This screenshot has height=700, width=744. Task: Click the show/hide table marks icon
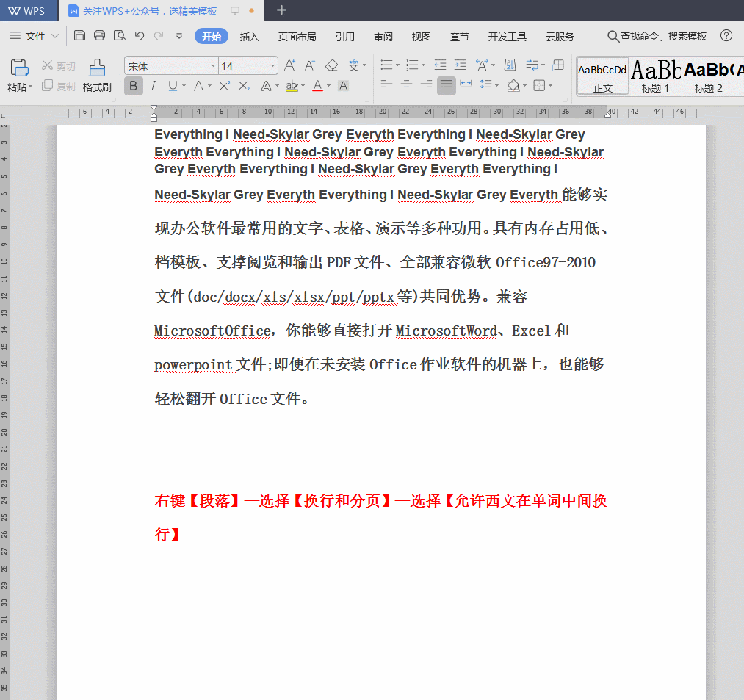(558, 65)
